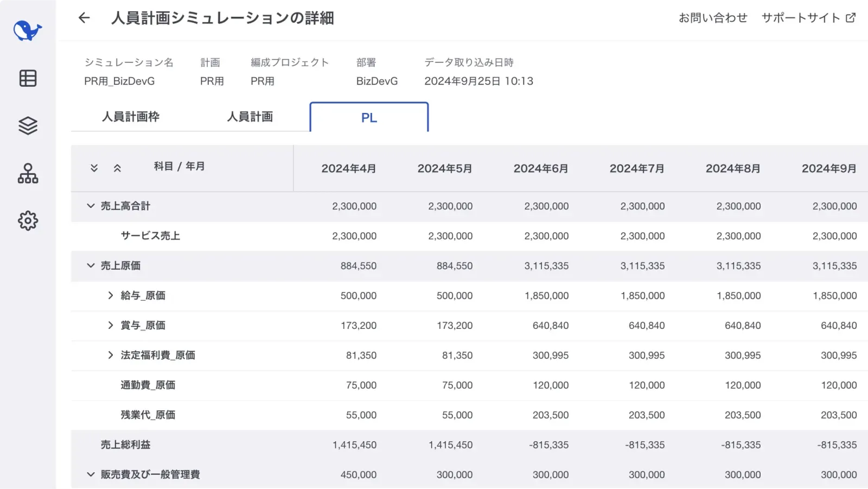The width and height of the screenshot is (868, 489).
Task: Expand all rows with double-down chevron
Action: point(94,168)
